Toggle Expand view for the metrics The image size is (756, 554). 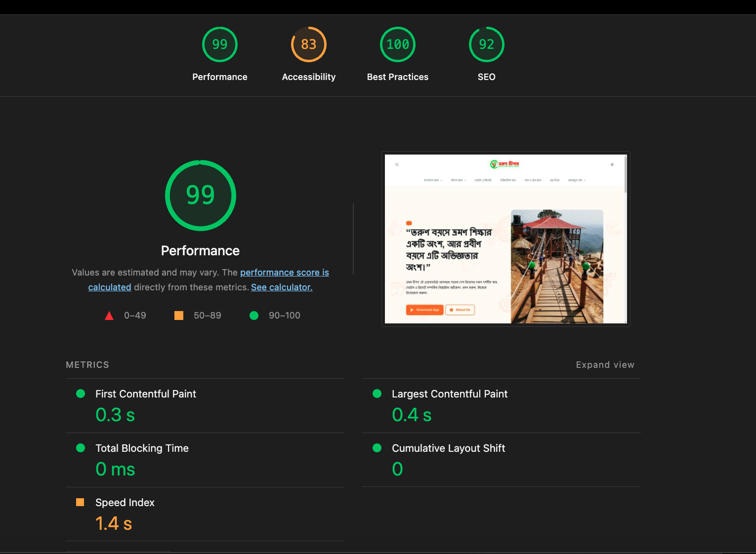[x=605, y=365]
